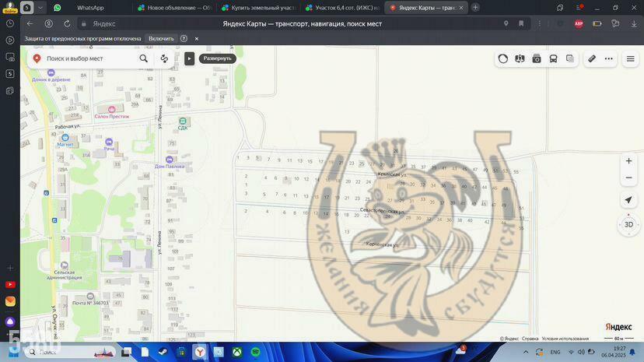Toggle panoramas and photos camera icon
Image resolution: width=644 pixels, height=362 pixels.
click(537, 58)
